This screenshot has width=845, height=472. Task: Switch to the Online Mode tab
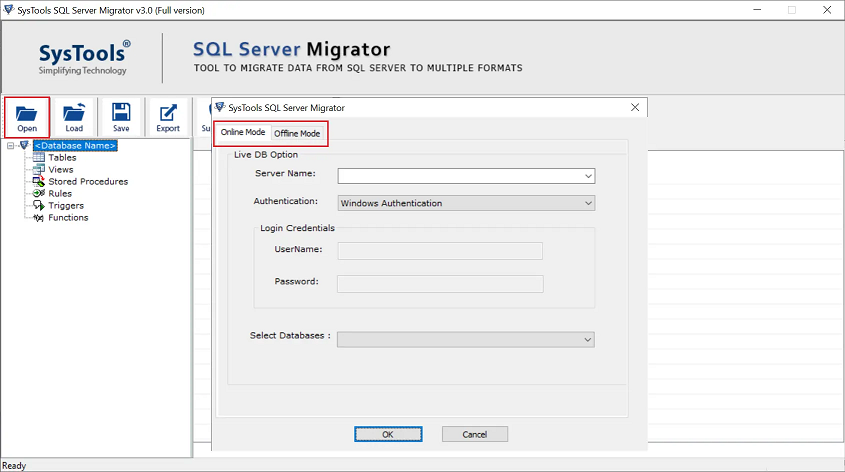(243, 132)
